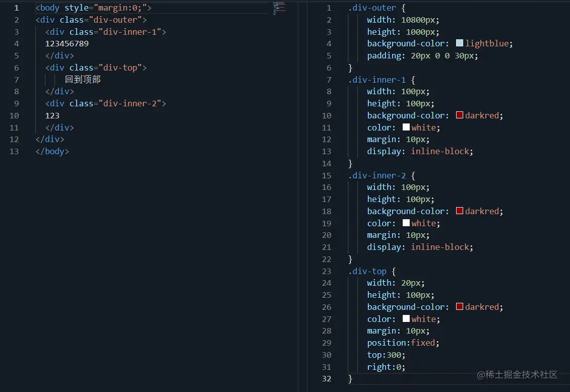Click the div class="div-outer" opening tag

pyautogui.click(x=91, y=20)
